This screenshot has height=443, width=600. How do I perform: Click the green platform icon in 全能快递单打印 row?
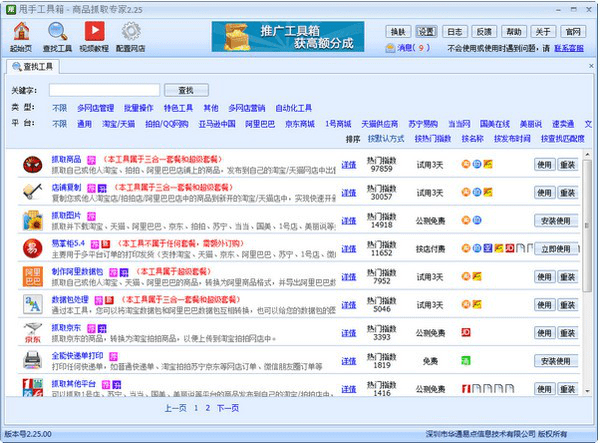(466, 360)
